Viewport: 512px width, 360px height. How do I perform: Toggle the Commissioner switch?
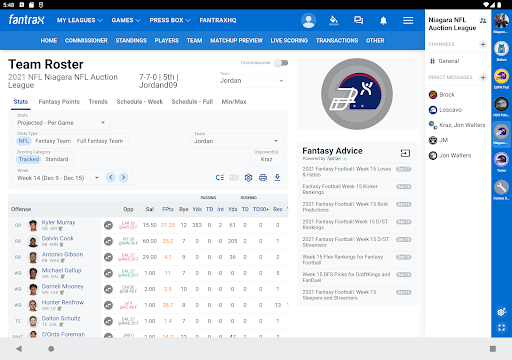coord(281,63)
